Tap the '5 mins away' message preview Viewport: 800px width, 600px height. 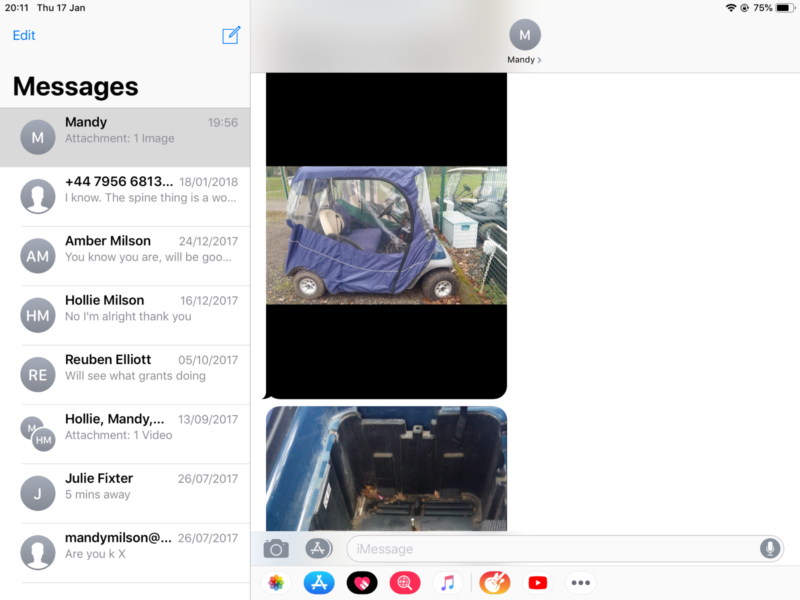[97, 494]
